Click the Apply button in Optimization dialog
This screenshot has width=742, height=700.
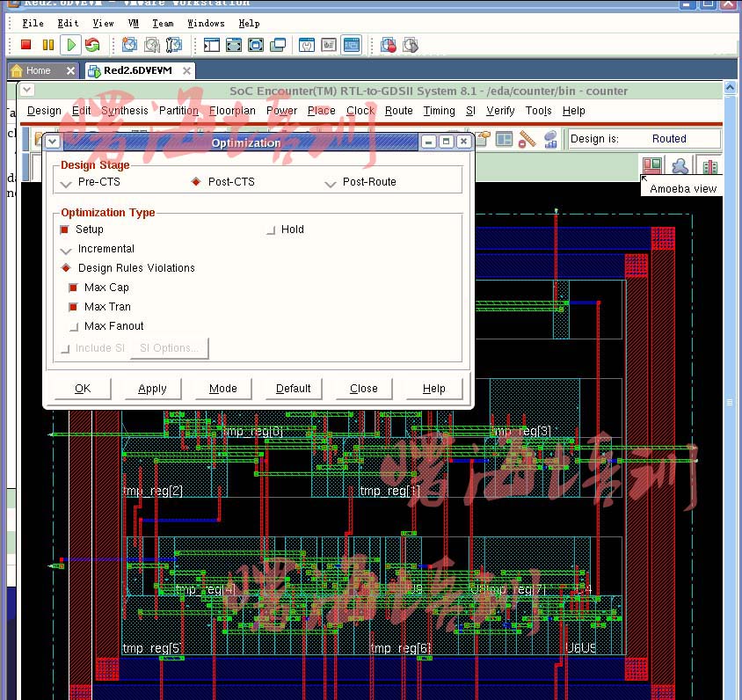pyautogui.click(x=152, y=389)
